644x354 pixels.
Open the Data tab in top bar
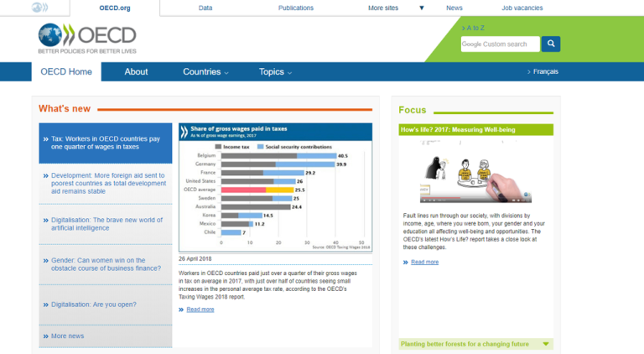click(205, 8)
